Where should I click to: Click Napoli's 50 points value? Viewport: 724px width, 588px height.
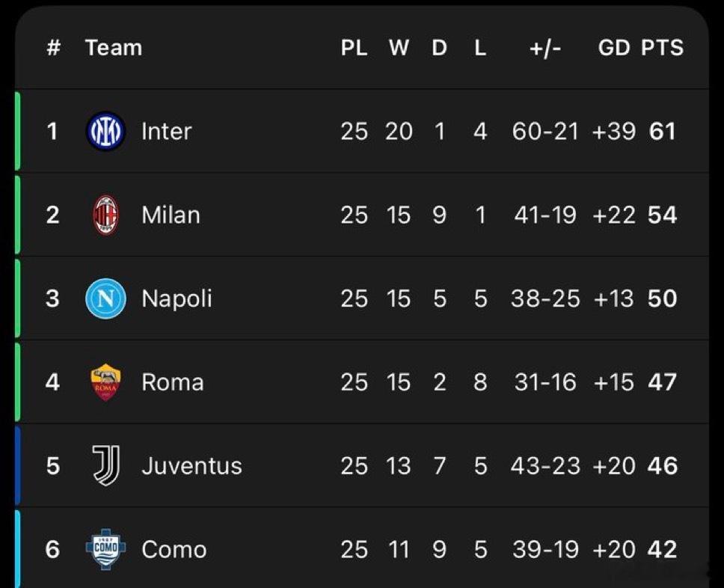click(x=662, y=298)
